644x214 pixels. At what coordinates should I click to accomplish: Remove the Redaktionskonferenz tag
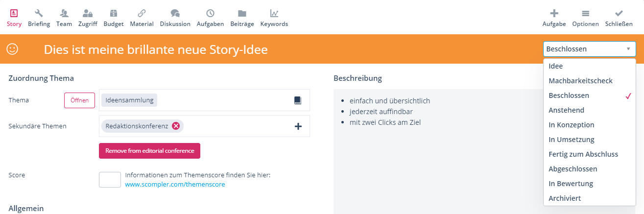(x=176, y=126)
